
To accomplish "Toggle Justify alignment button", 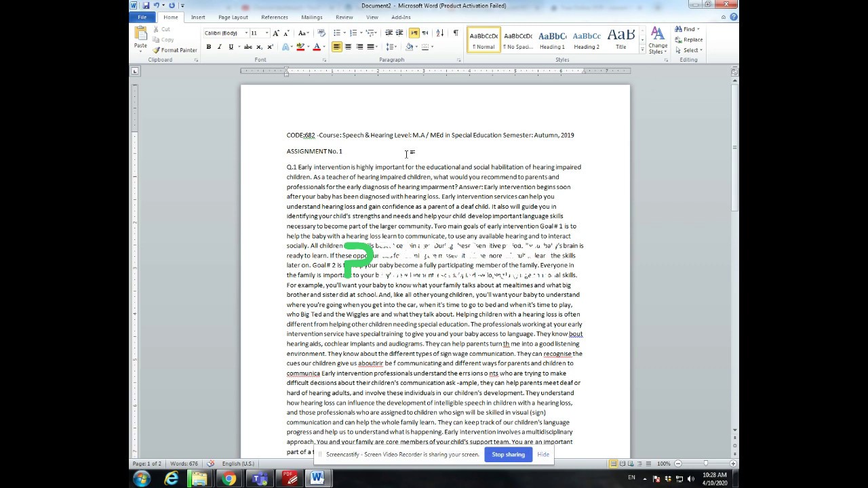I will (370, 47).
